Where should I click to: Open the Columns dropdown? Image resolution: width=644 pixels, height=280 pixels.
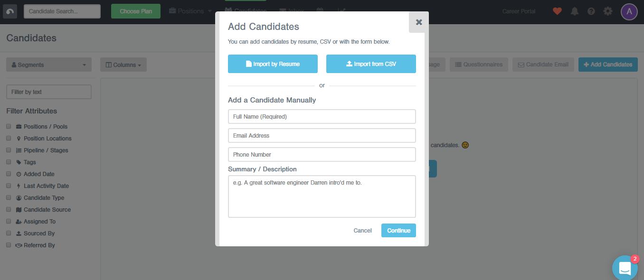[x=123, y=65]
